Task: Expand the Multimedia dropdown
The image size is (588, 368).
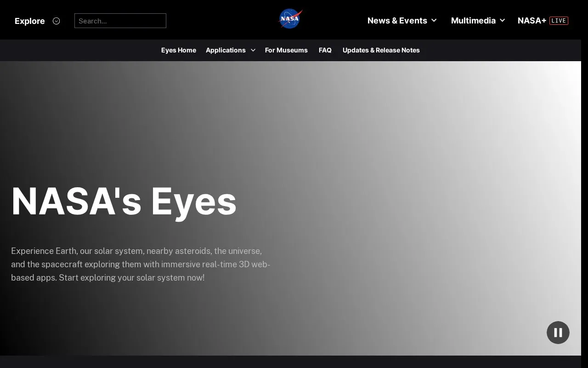Action: click(478, 20)
